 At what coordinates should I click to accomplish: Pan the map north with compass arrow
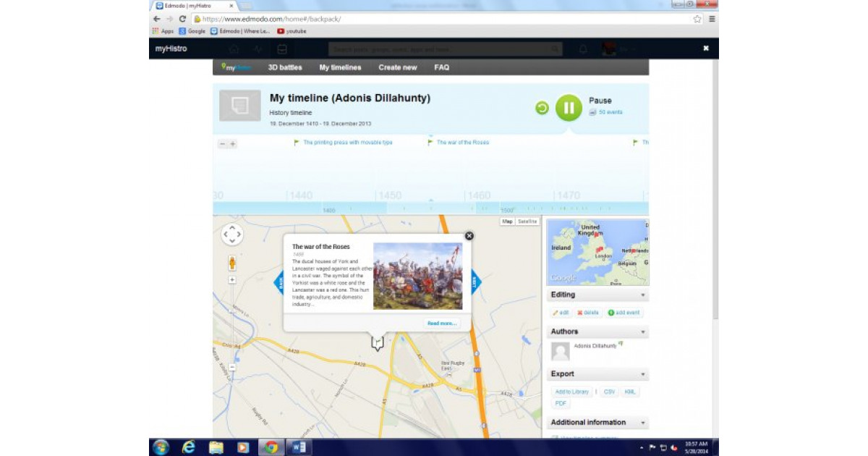coord(233,228)
